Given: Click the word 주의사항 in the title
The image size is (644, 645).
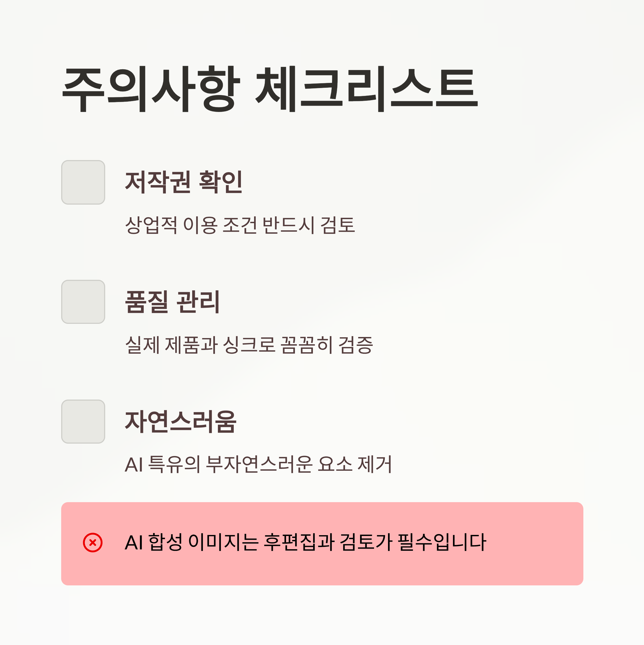Looking at the screenshot, I should [x=151, y=89].
